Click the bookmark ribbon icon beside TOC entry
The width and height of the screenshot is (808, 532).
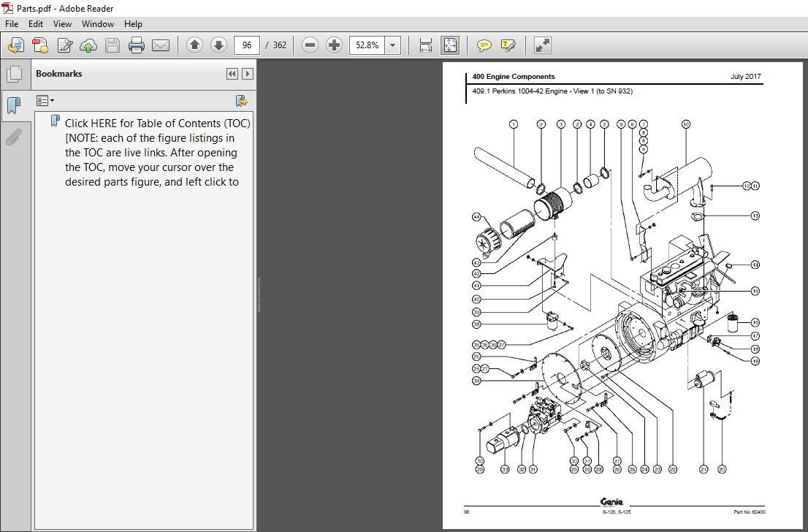[x=55, y=121]
